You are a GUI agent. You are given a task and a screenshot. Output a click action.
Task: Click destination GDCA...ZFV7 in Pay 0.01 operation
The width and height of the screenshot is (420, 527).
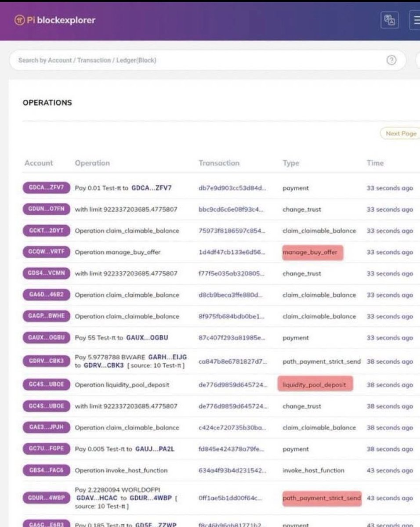[152, 188]
